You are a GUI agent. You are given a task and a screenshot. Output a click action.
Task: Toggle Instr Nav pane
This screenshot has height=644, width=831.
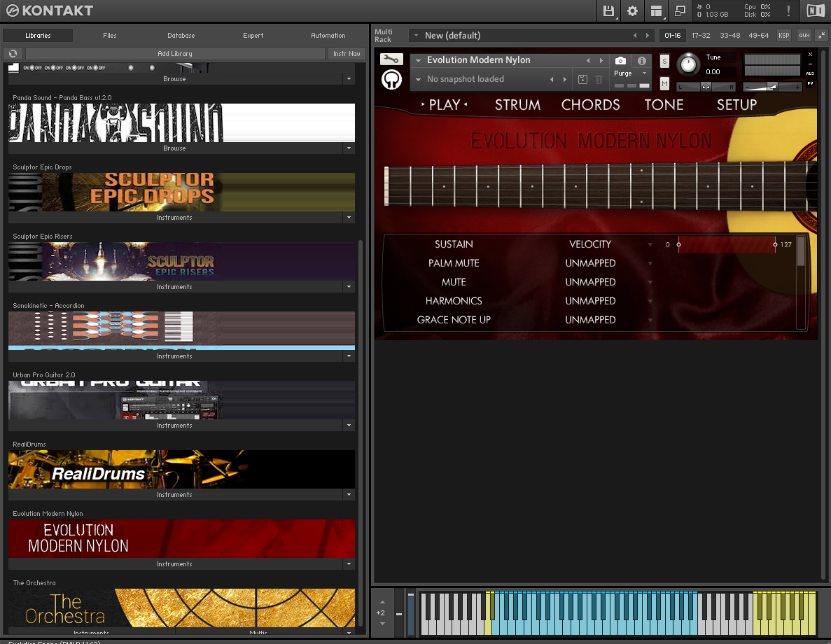click(347, 53)
